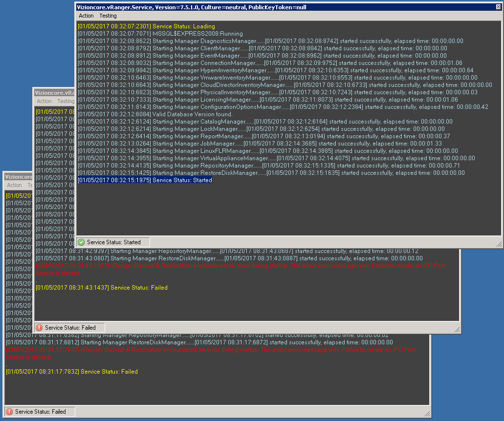Click resize grip of back-most window
This screenshot has height=421, width=504.
[427, 414]
